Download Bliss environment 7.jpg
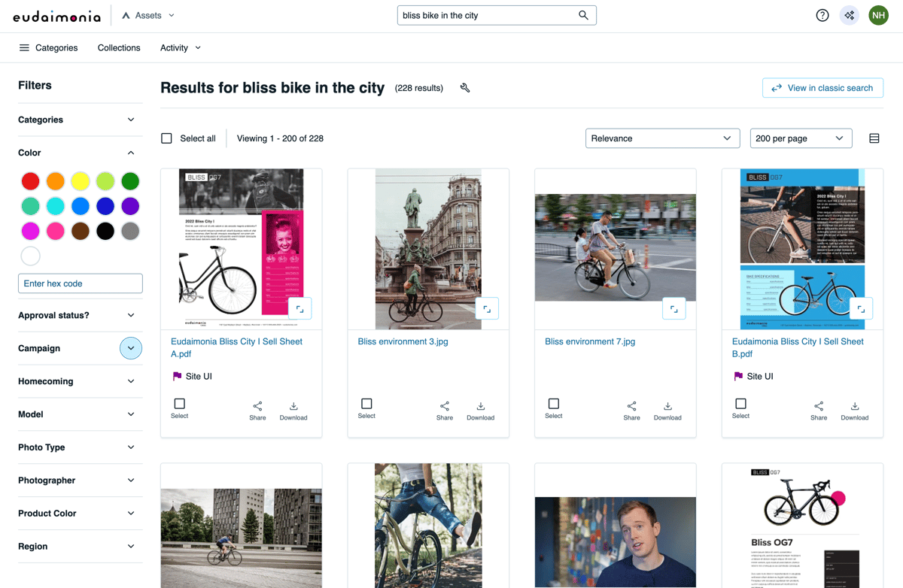 [667, 411]
